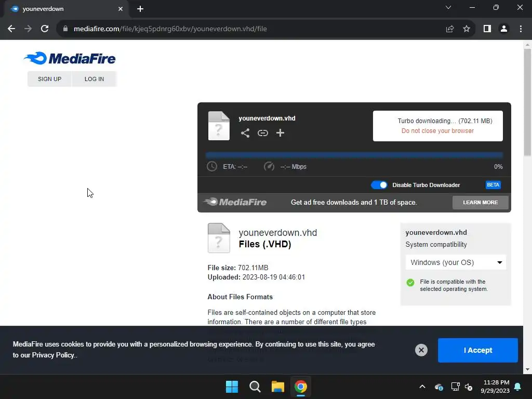Click the MediaFire logo in promo banner

coord(235,202)
